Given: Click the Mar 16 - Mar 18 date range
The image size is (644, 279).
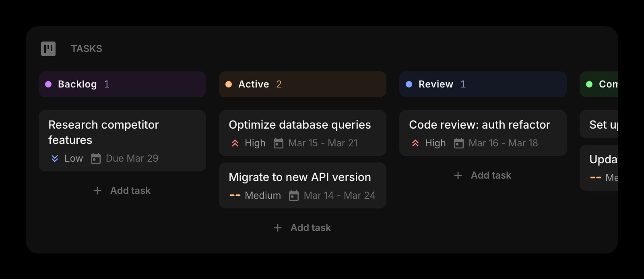Looking at the screenshot, I should click(x=504, y=143).
